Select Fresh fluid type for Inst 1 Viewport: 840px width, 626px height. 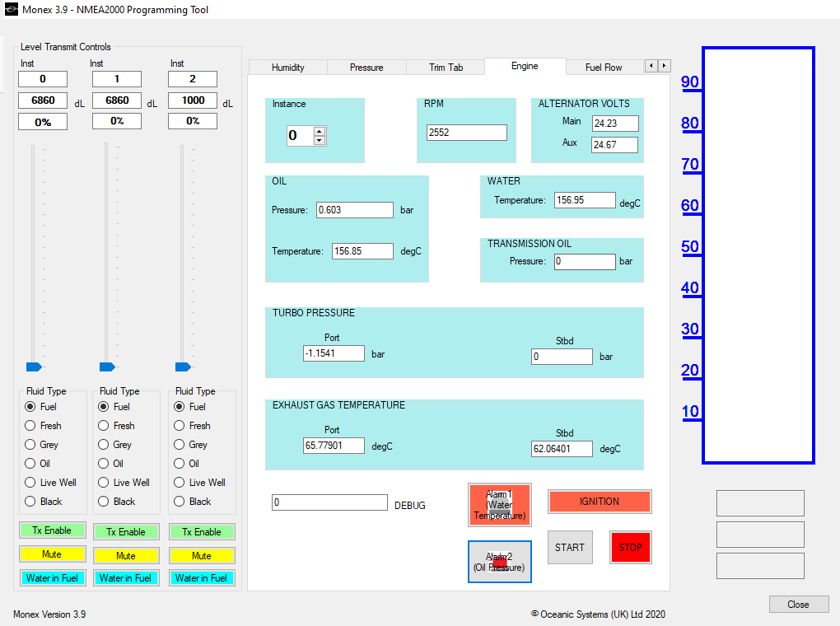point(117,426)
